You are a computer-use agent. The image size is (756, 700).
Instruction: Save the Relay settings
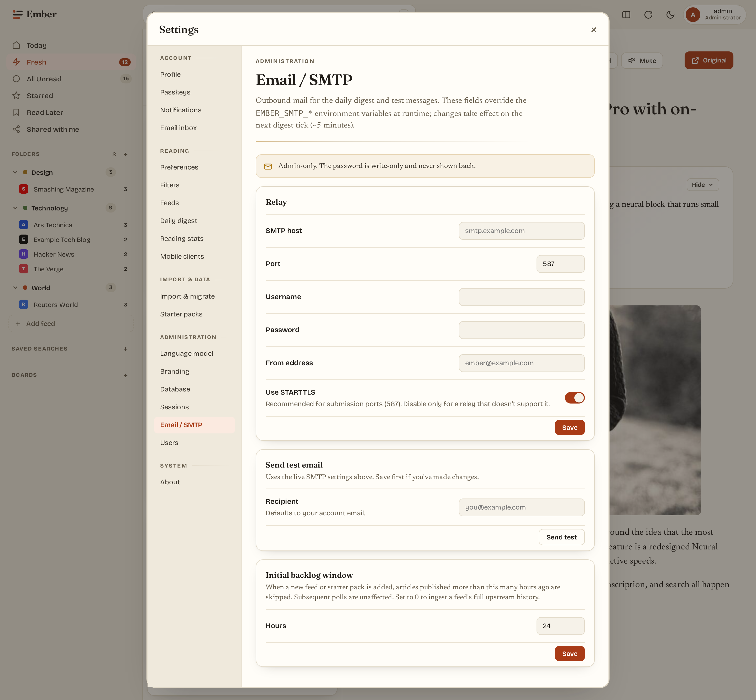click(570, 428)
